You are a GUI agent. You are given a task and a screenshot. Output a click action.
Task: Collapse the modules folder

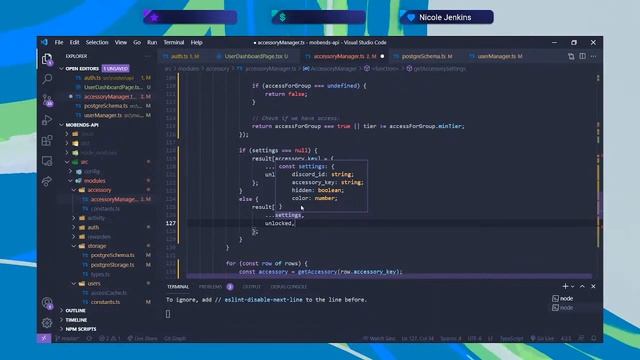71,180
